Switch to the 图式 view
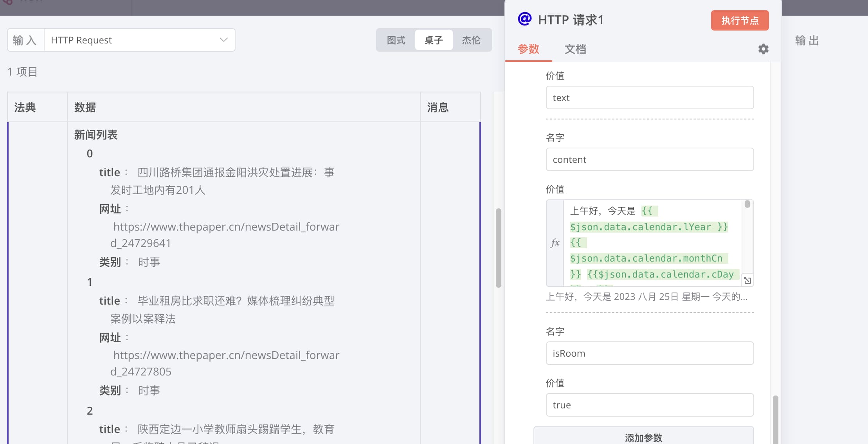The height and width of the screenshot is (444, 868). [396, 40]
